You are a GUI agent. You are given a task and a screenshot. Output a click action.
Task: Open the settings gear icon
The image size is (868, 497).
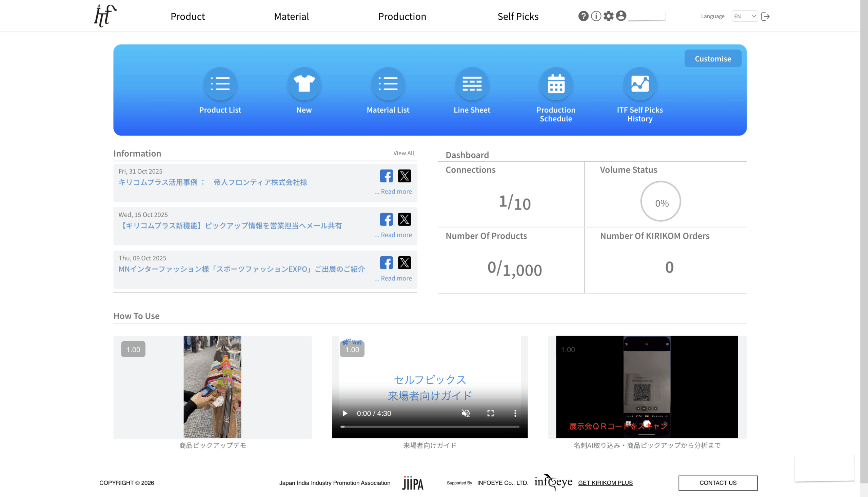point(608,16)
